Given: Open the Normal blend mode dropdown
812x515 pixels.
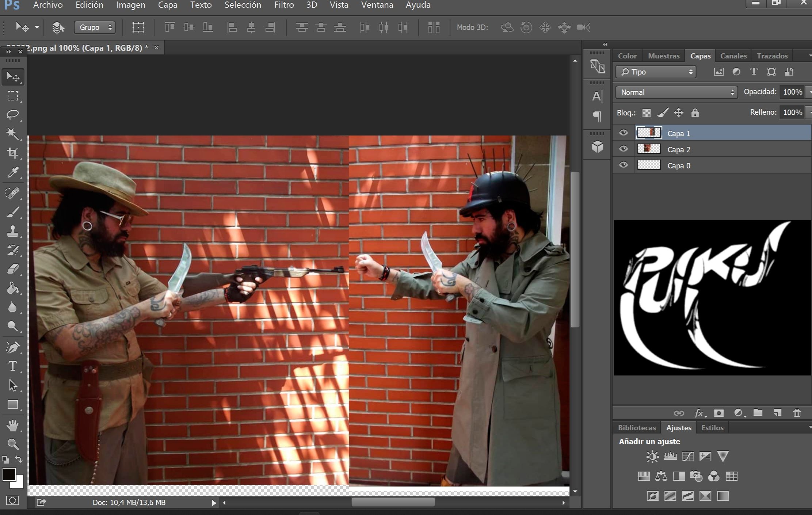Looking at the screenshot, I should pyautogui.click(x=676, y=92).
